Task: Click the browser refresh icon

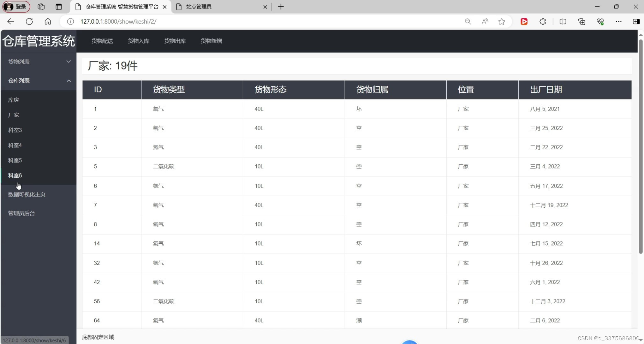Action: pos(29,21)
